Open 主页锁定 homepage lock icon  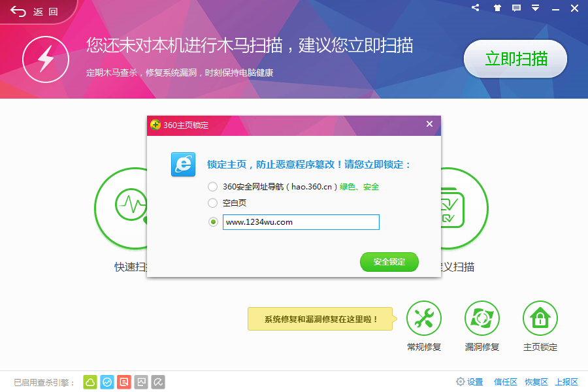(540, 318)
